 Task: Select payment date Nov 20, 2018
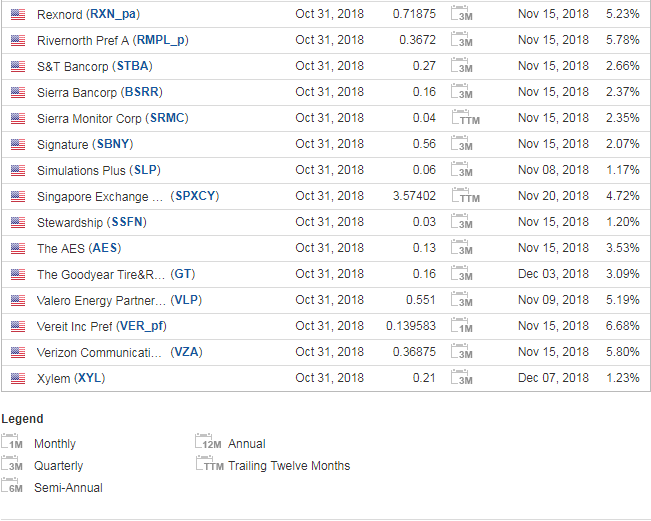pos(553,196)
